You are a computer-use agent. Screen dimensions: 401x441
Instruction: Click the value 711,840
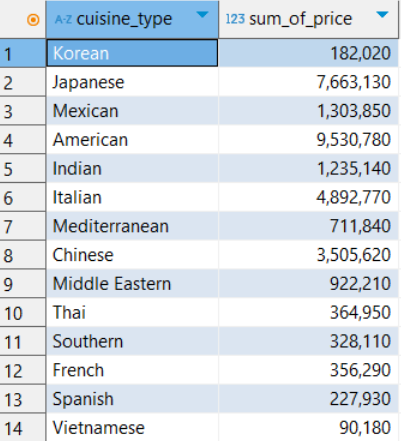tap(360, 226)
